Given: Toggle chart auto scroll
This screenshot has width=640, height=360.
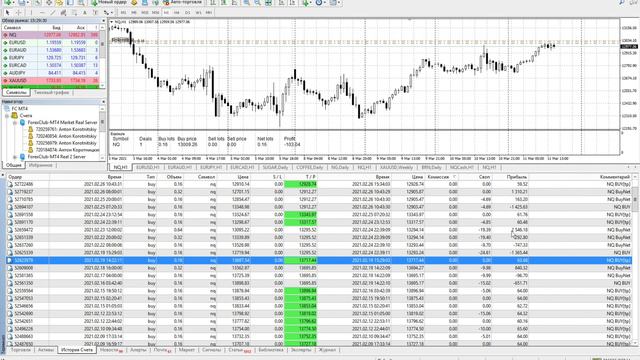Looking at the screenshot, I should point(282,2).
